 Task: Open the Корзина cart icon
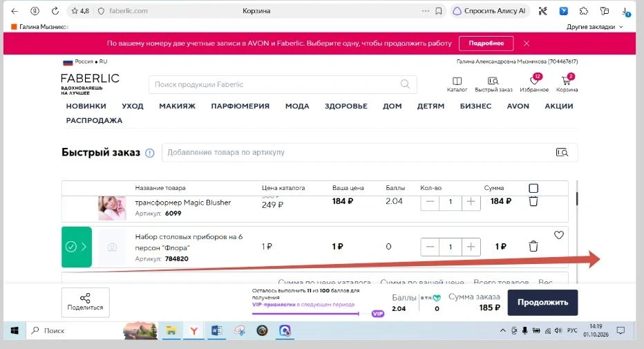(567, 83)
